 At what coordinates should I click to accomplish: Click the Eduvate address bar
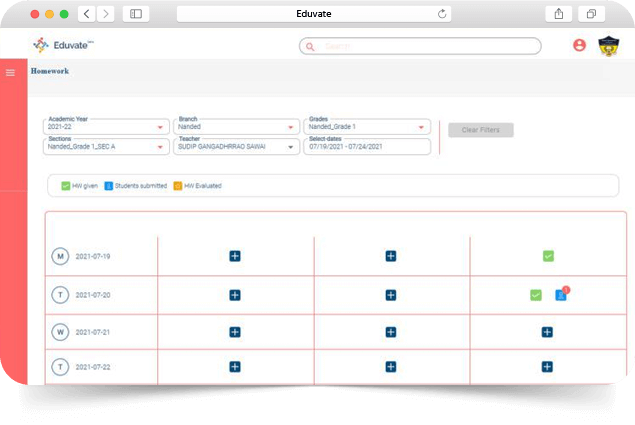[x=314, y=14]
